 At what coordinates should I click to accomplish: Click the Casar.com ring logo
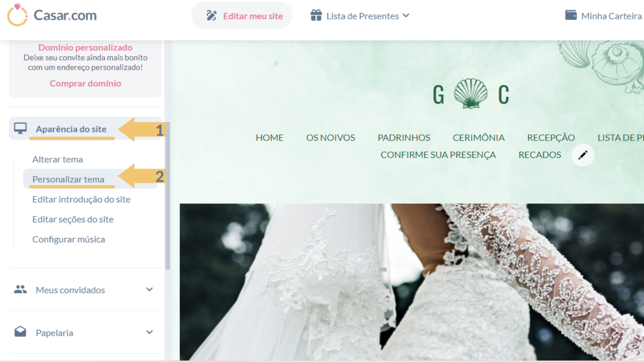pos(17,15)
